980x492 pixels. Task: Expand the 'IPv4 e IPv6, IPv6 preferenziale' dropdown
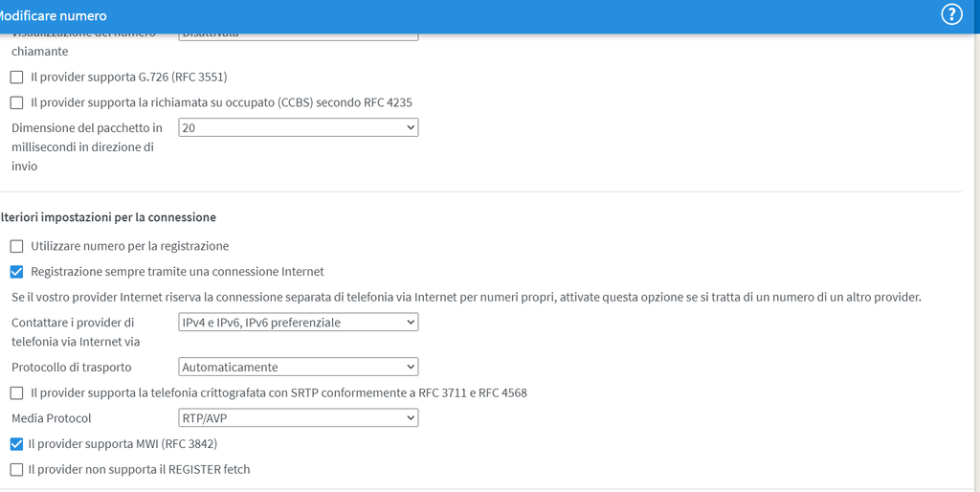[x=299, y=323]
